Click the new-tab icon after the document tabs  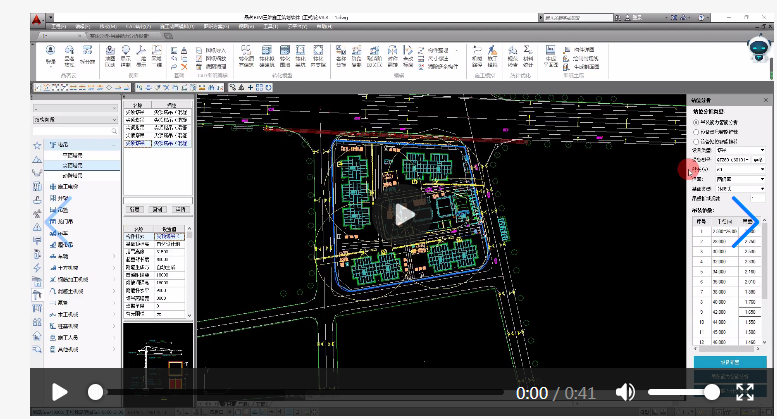pyautogui.click(x=168, y=36)
